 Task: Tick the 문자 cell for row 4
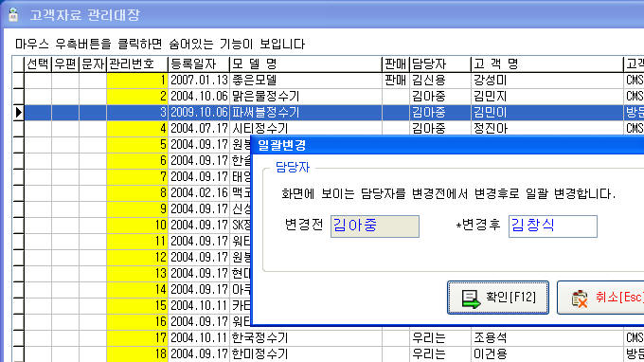93,128
